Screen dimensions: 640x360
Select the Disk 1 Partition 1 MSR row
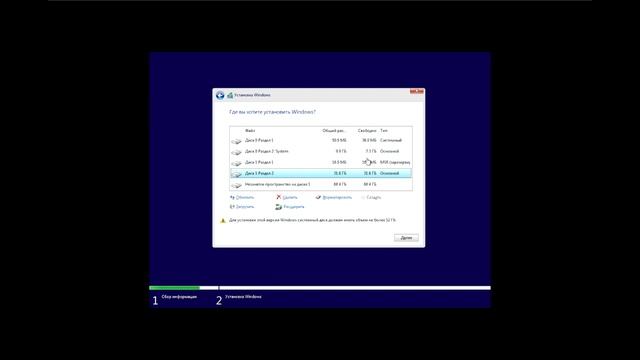321,162
